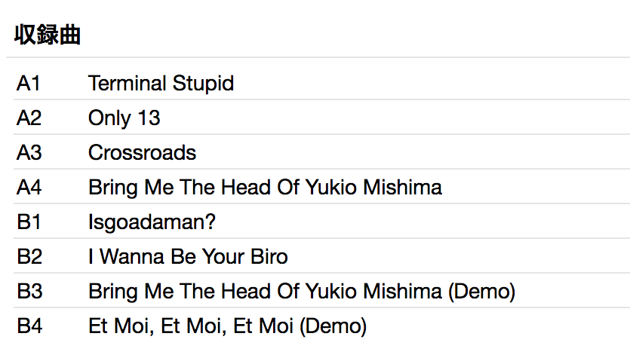Click the A1 track position label

click(29, 83)
